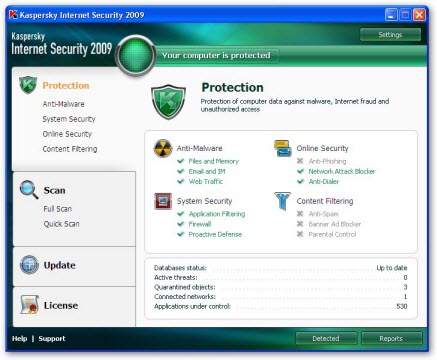Screen dimensions: 437x360
Task: Open the Support link
Action: pyautogui.click(x=52, y=339)
